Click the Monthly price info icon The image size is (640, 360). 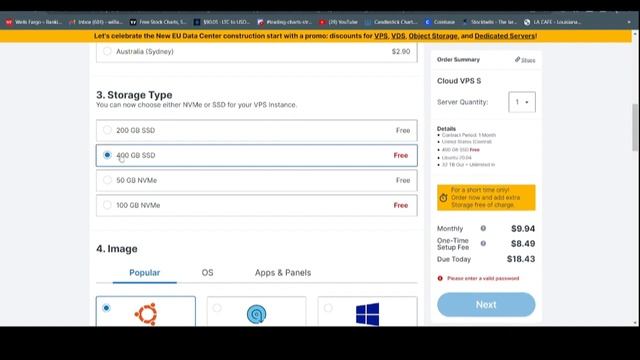coord(483,228)
